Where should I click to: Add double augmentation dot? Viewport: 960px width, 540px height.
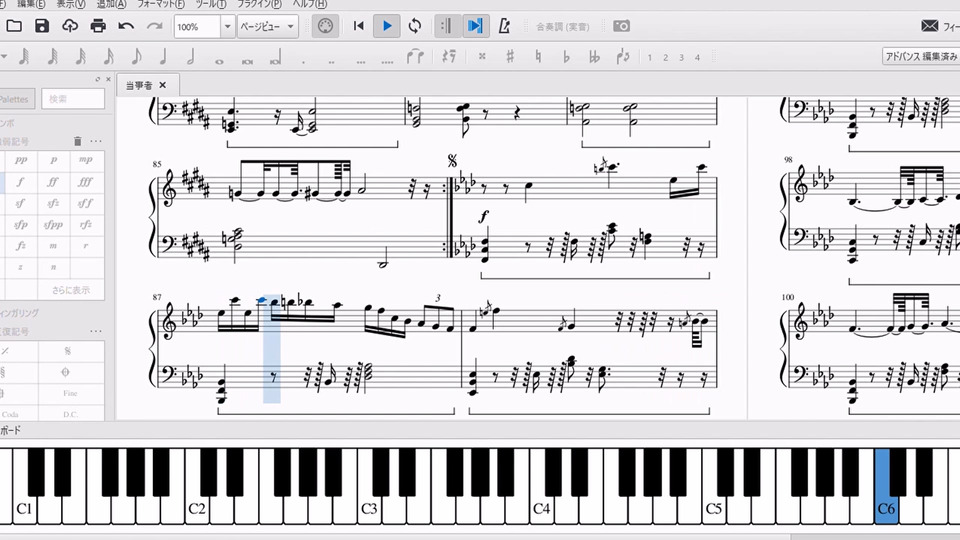tap(331, 61)
